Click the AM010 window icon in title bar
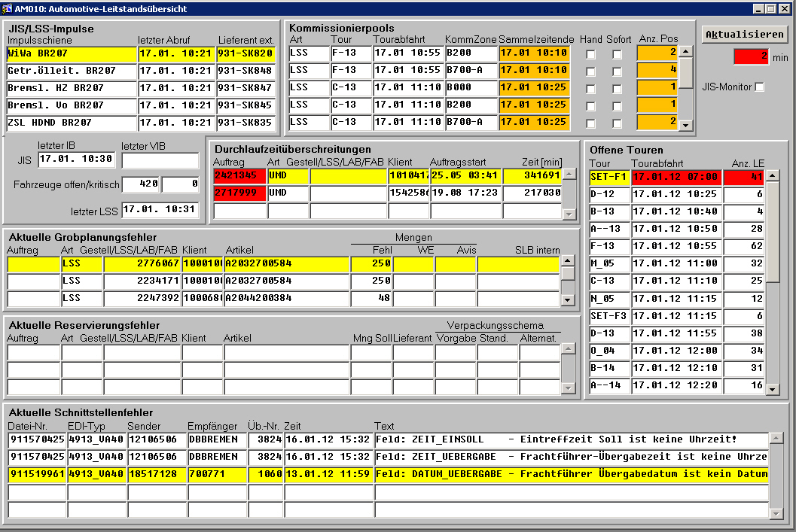Image resolution: width=796 pixels, height=532 pixels. 8,8
